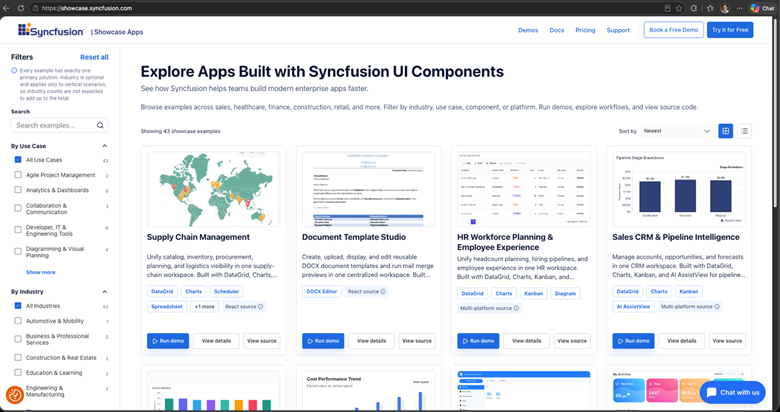Check Agile Project Management filter
This screenshot has width=780, height=412.
pyautogui.click(x=18, y=175)
